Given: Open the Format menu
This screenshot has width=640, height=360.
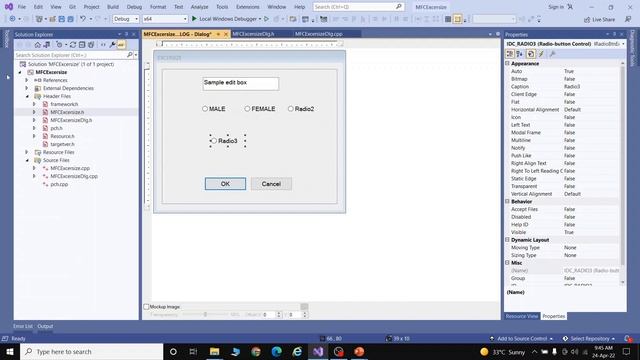Looking at the screenshot, I should (x=158, y=7).
